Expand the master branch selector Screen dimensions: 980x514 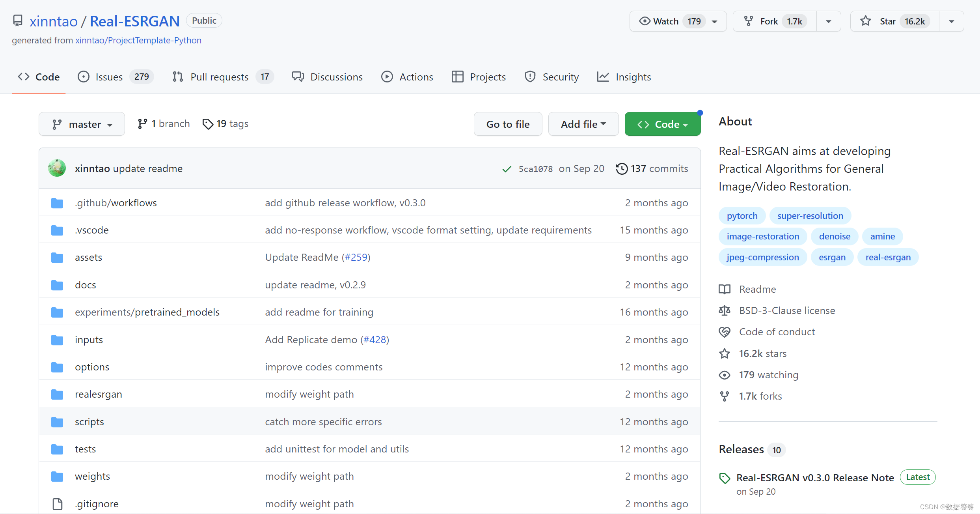(x=82, y=124)
